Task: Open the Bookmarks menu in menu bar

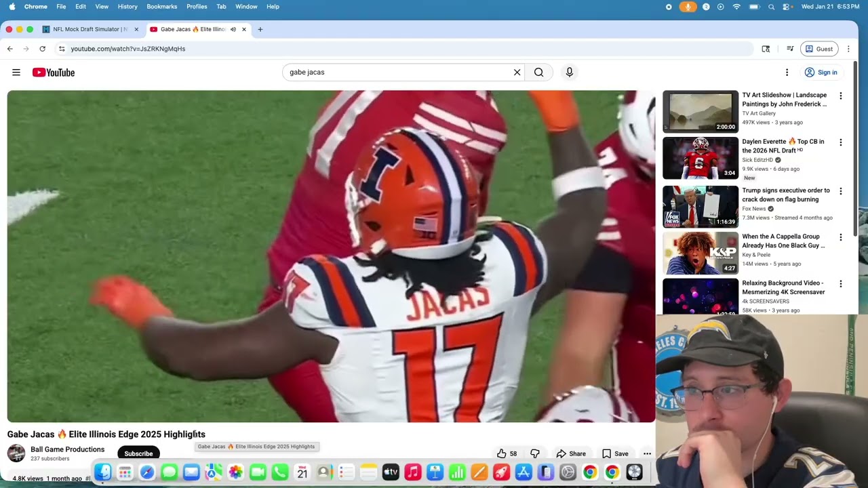Action: [x=161, y=7]
